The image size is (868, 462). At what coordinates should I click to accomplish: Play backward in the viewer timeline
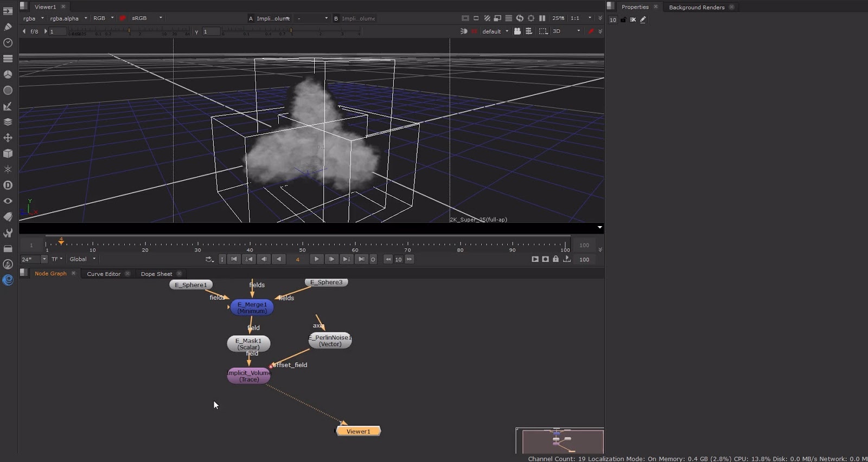(x=279, y=259)
